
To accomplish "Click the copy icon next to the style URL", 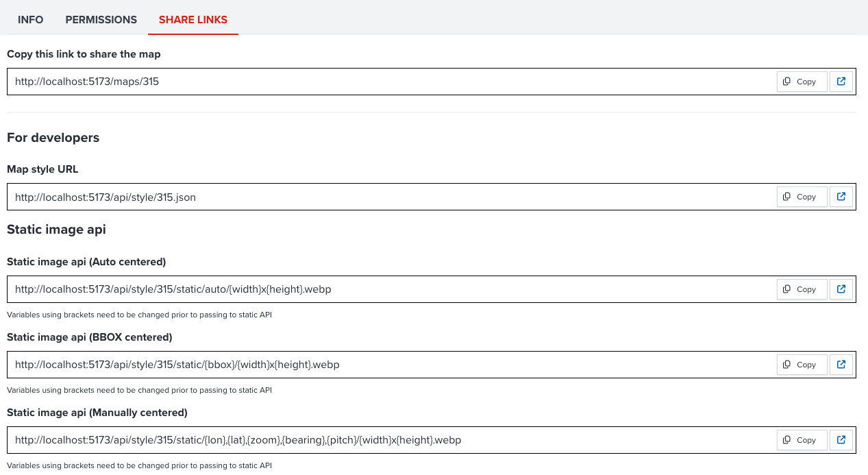I will tap(788, 196).
